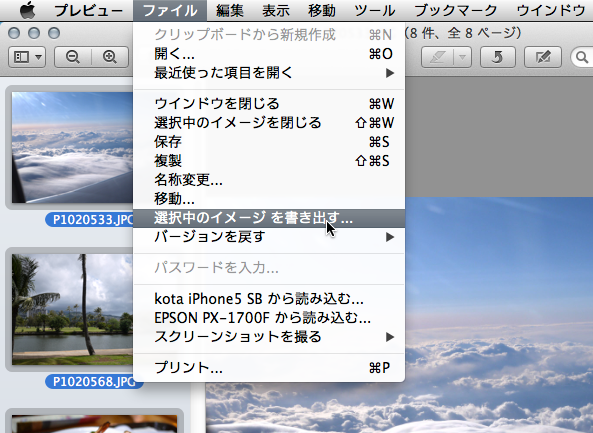Click the zoom out magnifier button
593x433 pixels.
click(x=73, y=57)
